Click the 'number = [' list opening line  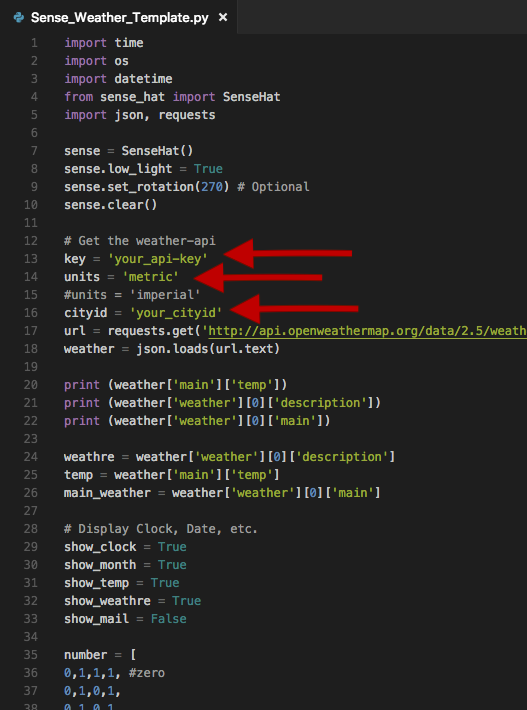click(x=100, y=655)
